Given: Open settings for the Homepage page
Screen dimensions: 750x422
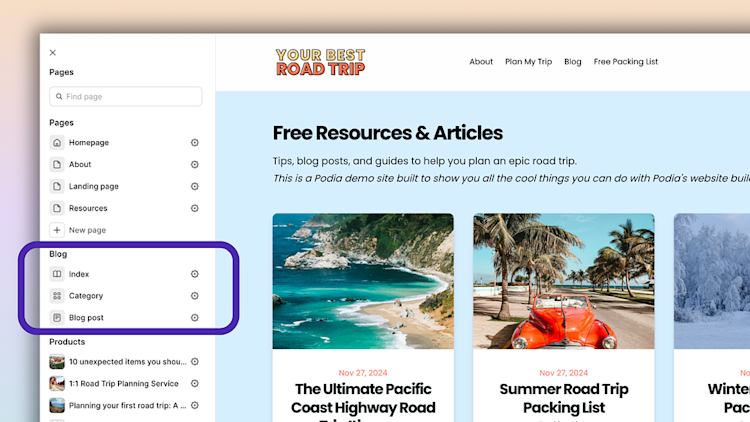Looking at the screenshot, I should (x=195, y=143).
